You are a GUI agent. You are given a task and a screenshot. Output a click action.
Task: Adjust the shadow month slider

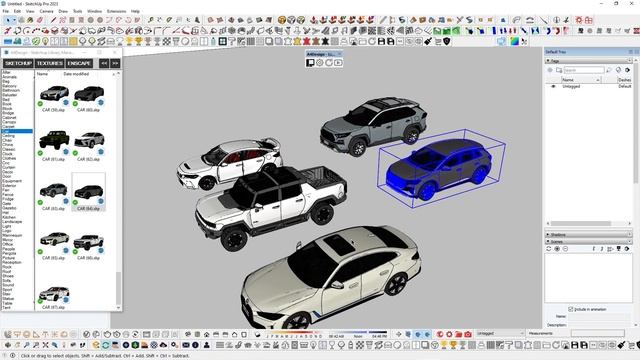point(293,333)
